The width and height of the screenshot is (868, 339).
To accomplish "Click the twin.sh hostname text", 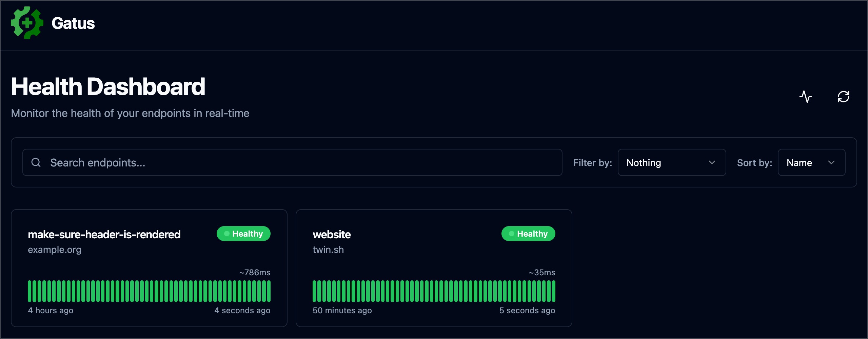I will point(328,250).
